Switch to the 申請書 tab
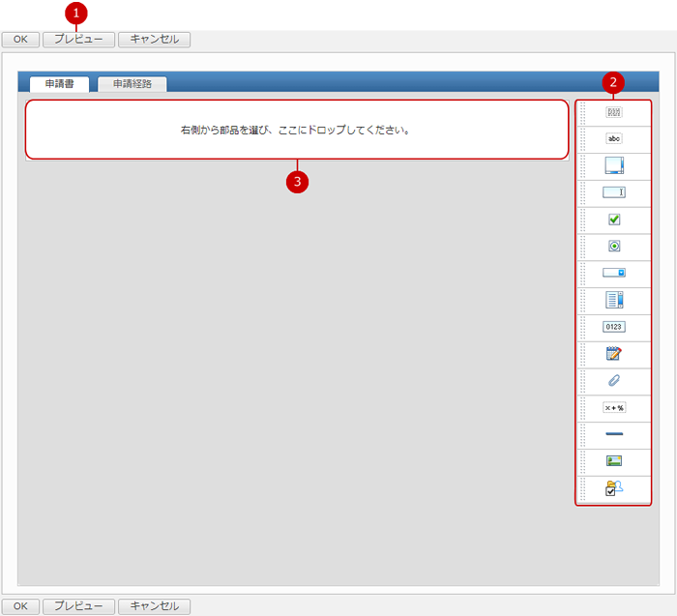This screenshot has height=616, width=677. (x=59, y=84)
